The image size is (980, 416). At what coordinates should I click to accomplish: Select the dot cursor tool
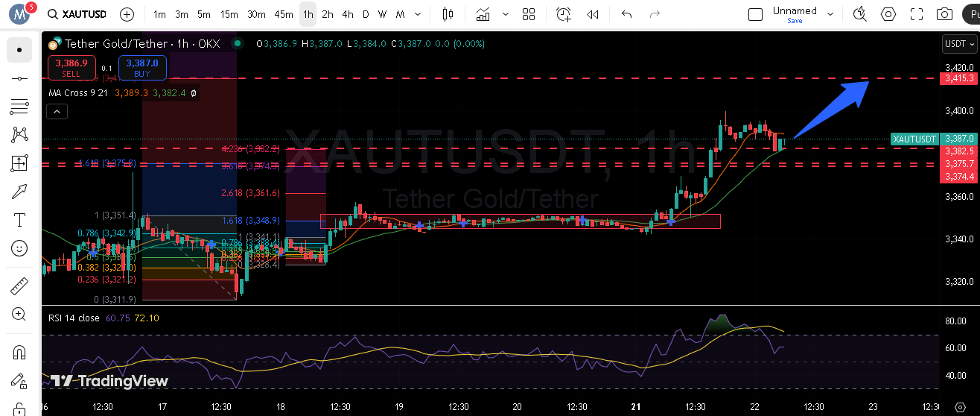19,50
